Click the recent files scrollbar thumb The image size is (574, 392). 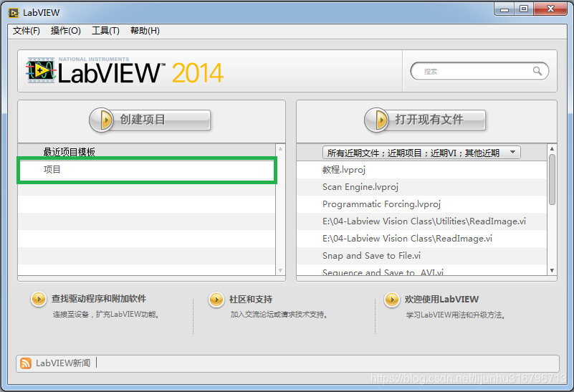(x=552, y=179)
